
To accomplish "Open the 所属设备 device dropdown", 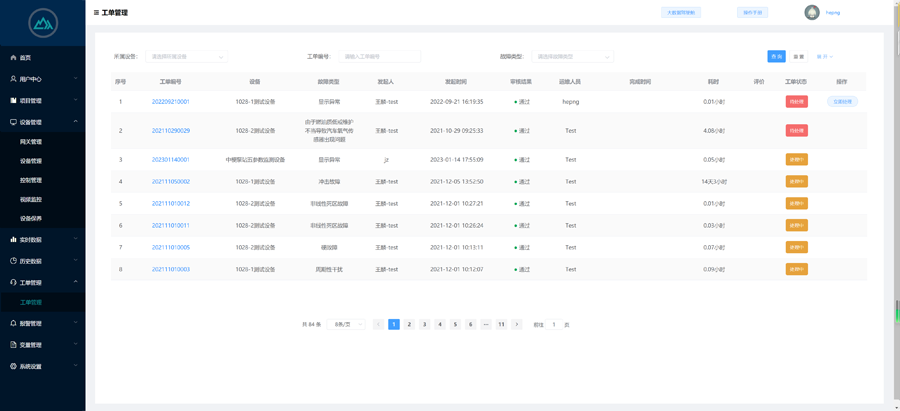I will pos(186,57).
